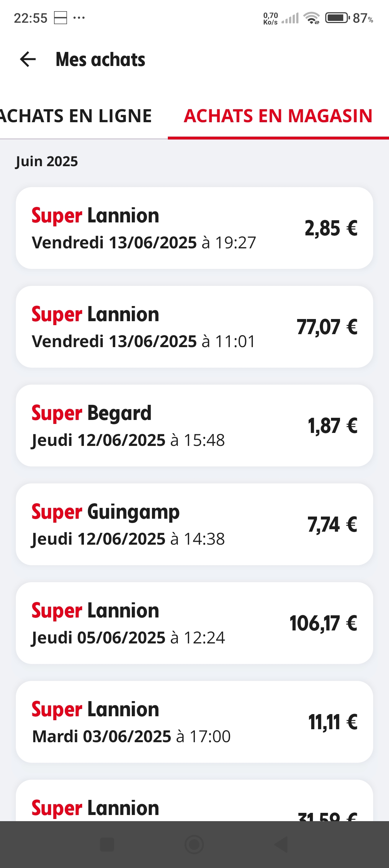The height and width of the screenshot is (868, 389).
Task: Tap the Mes achats page title
Action: (100, 59)
